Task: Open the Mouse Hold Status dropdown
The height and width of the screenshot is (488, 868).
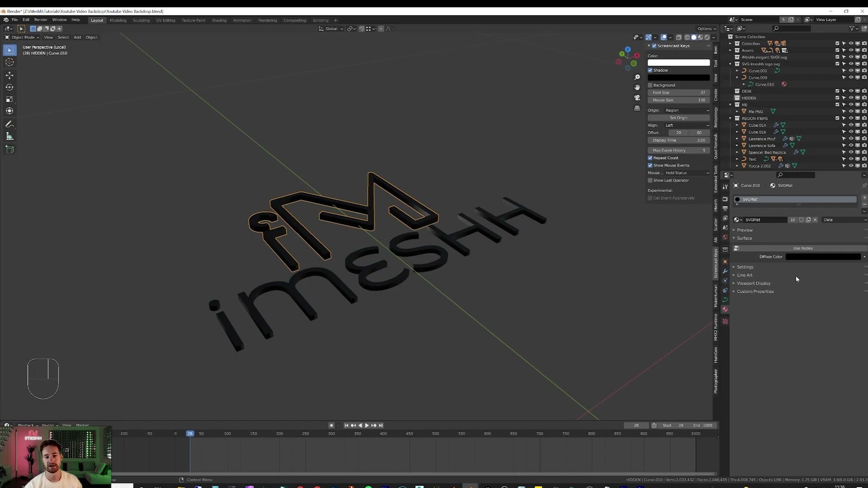Action: click(x=687, y=173)
